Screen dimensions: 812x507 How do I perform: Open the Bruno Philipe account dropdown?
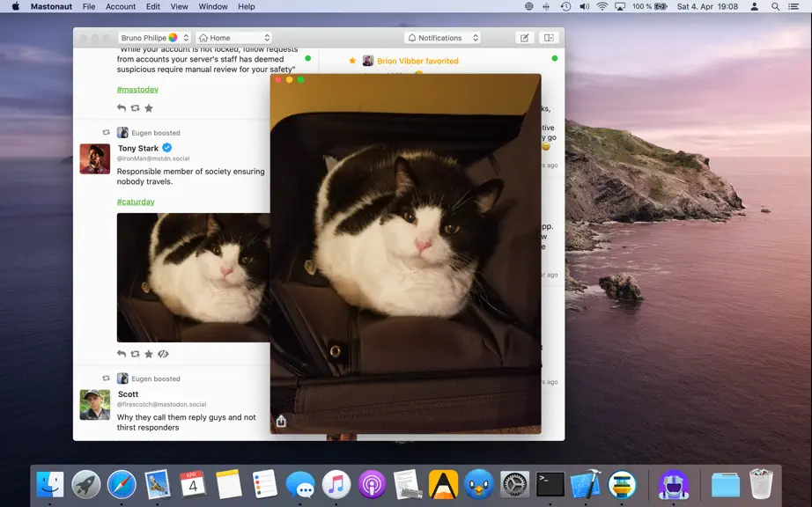click(154, 38)
